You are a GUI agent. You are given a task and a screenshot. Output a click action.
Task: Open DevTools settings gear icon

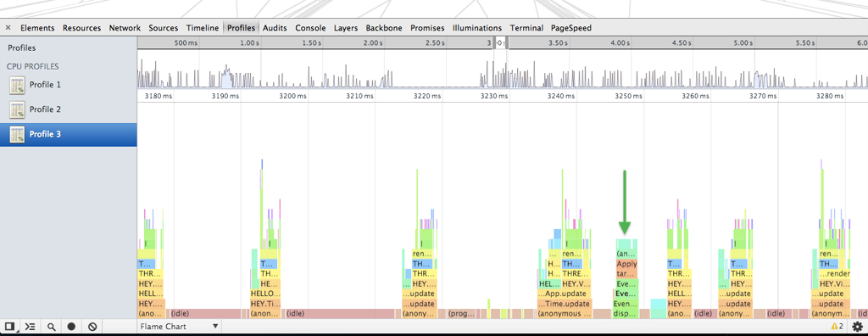(858, 327)
